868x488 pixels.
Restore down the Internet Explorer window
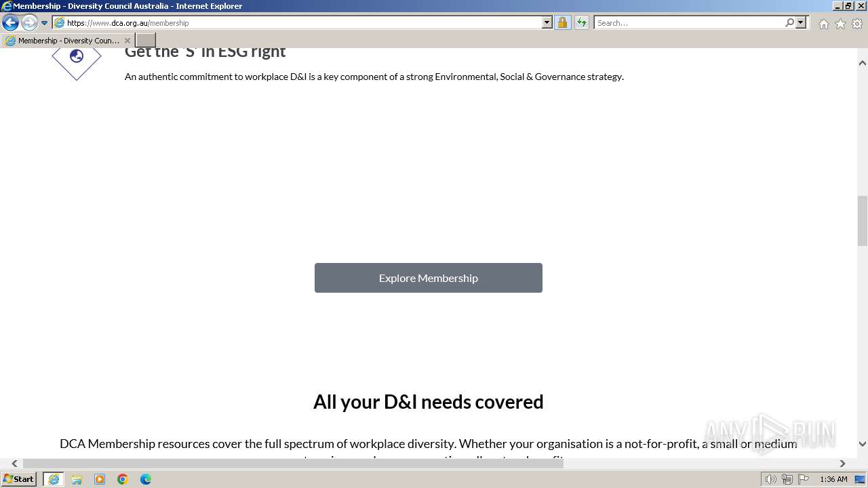pos(848,6)
